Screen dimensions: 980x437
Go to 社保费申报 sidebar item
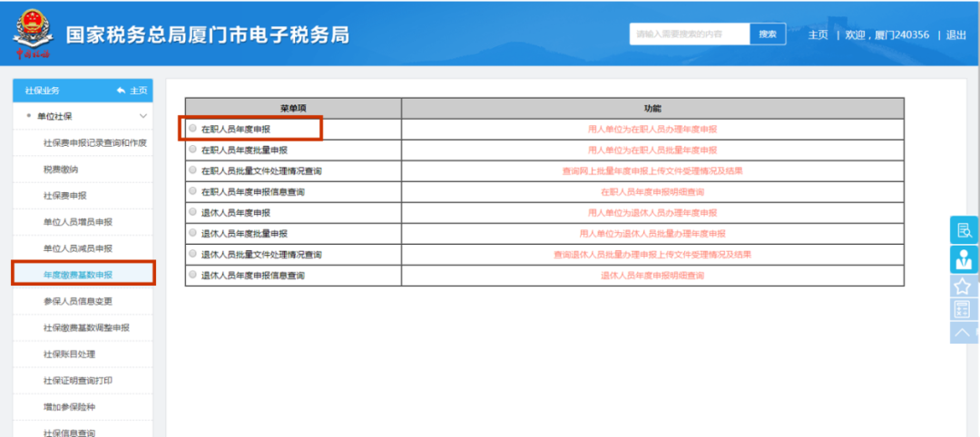65,196
